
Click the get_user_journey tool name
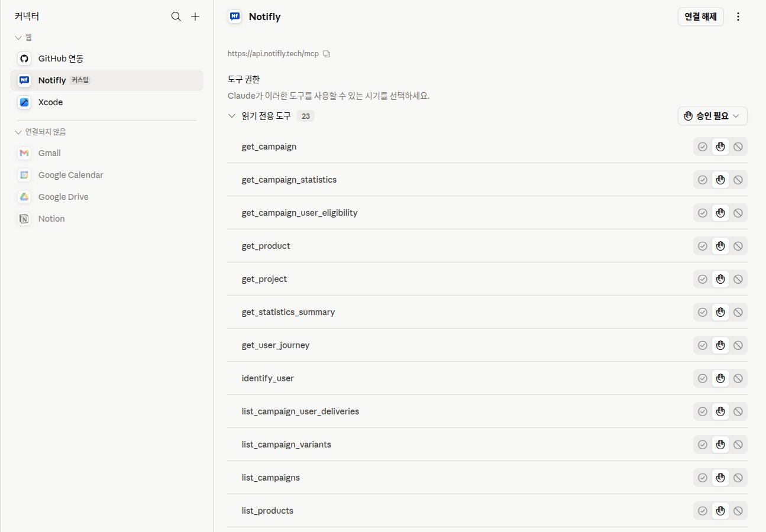[276, 345]
